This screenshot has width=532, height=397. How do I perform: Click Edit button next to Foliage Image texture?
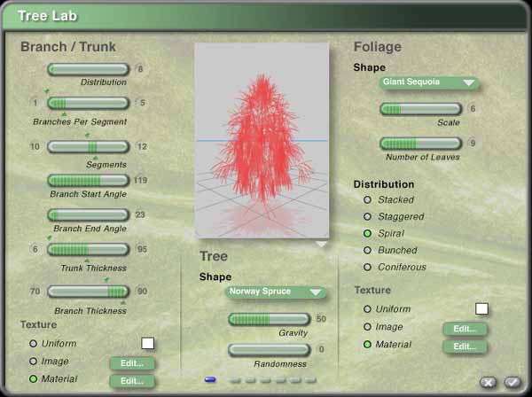[465, 329]
